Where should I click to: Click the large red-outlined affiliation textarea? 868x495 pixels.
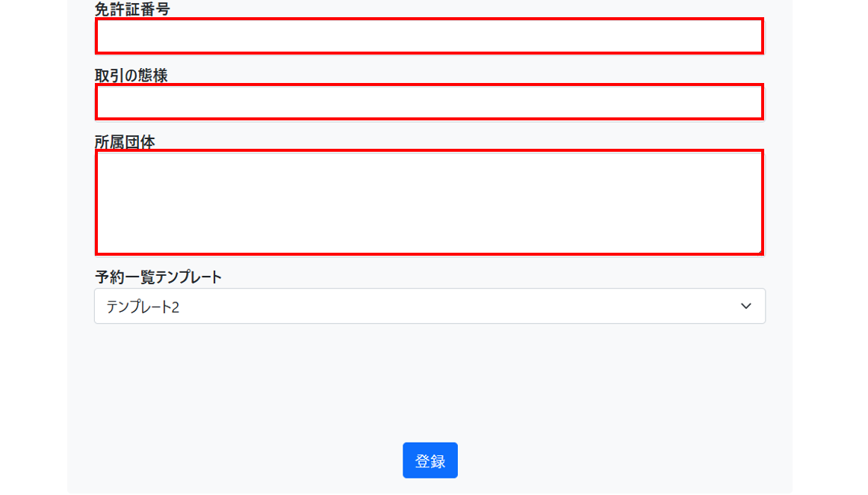coord(430,202)
